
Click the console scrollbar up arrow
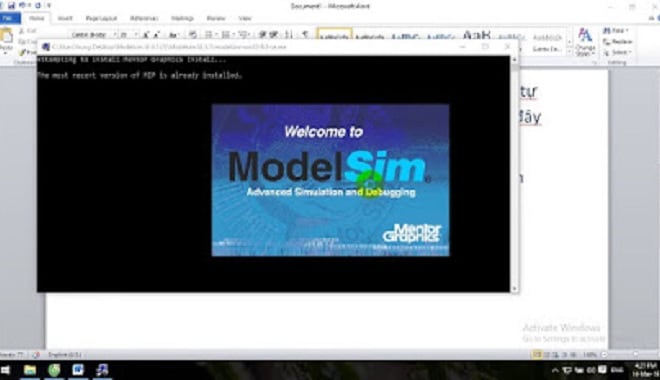(514, 59)
